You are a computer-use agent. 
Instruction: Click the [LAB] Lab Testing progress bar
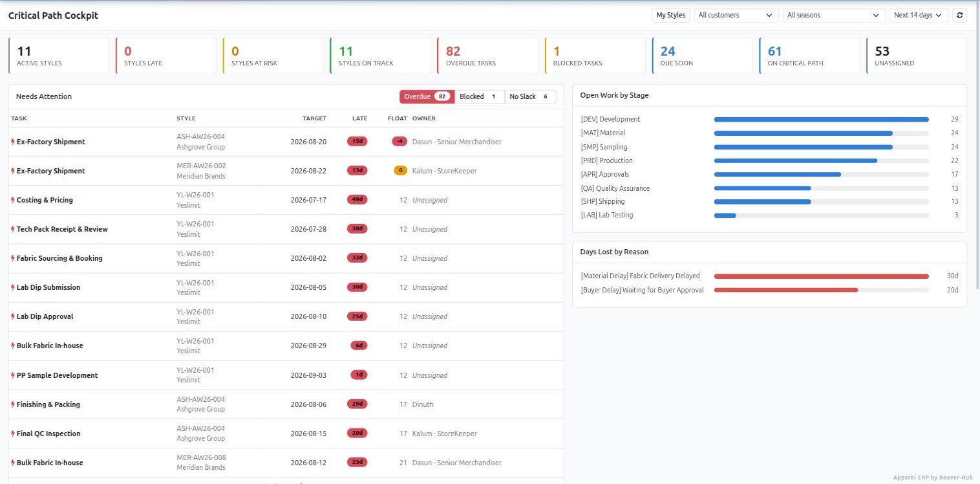coord(821,215)
